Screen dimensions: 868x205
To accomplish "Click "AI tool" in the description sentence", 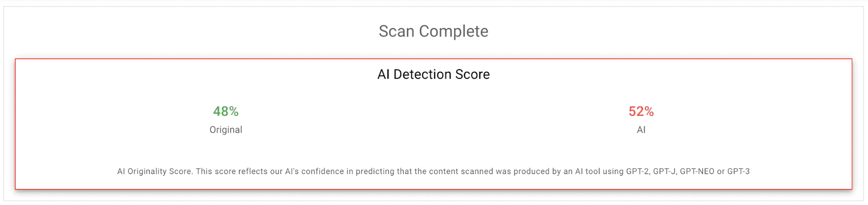I will [x=587, y=171].
